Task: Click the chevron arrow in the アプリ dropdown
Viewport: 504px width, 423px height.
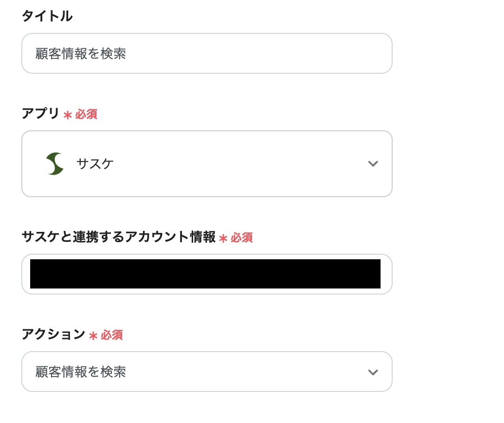Action: tap(373, 164)
